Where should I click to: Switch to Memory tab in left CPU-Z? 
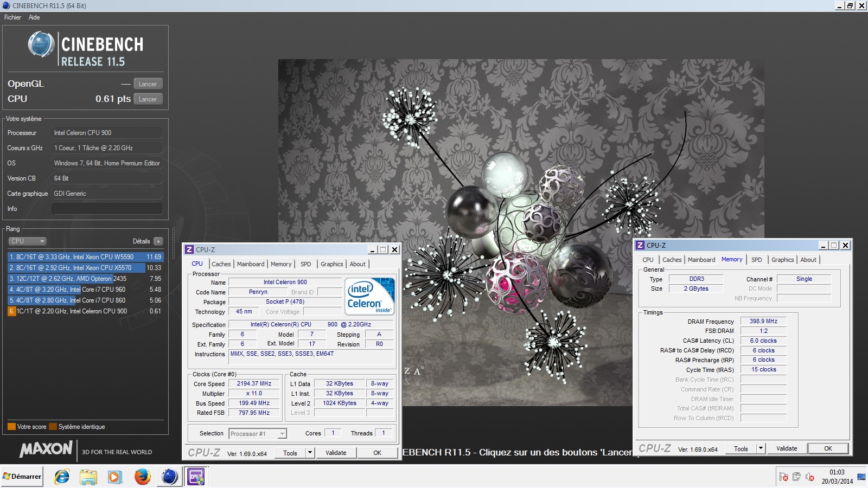click(x=281, y=264)
